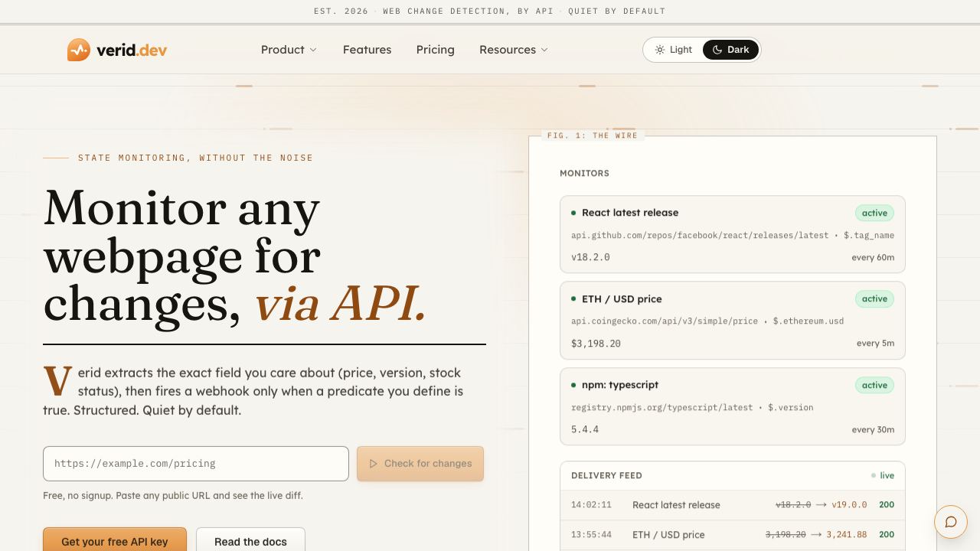Image resolution: width=980 pixels, height=551 pixels.
Task: Click play icon on Check for changes
Action: pos(374,464)
